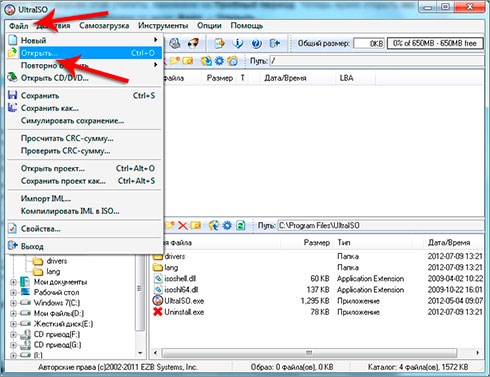Viewport: 490px width, 377px height.
Task: Select isoshl64.dll in the file list
Action: (181, 290)
